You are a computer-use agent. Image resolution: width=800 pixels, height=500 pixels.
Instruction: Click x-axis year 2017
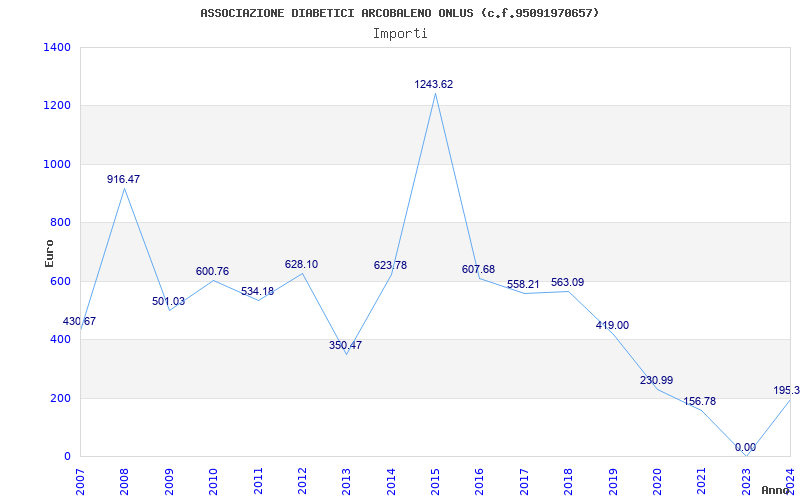[x=524, y=482]
